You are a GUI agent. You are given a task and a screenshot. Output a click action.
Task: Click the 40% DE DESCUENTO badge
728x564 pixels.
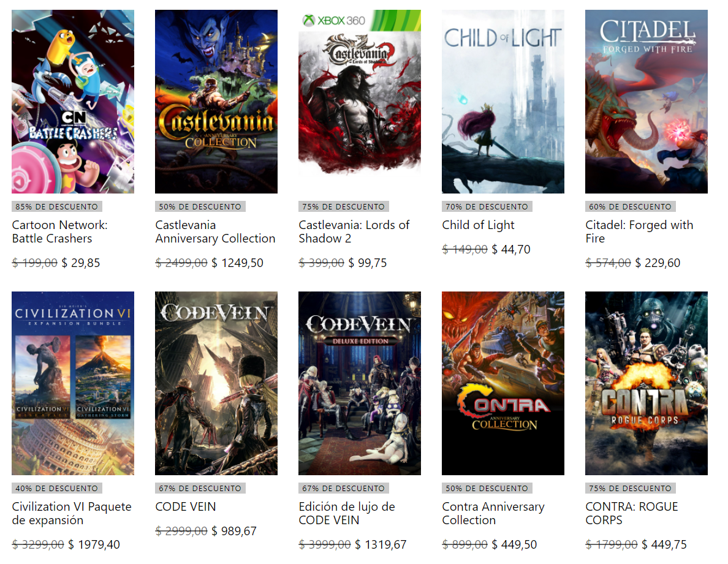(x=56, y=489)
